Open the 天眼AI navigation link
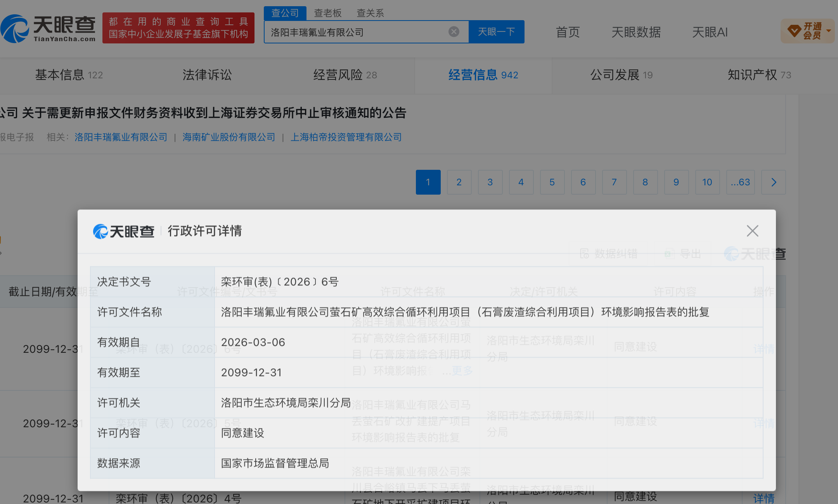The width and height of the screenshot is (838, 504). (x=710, y=32)
